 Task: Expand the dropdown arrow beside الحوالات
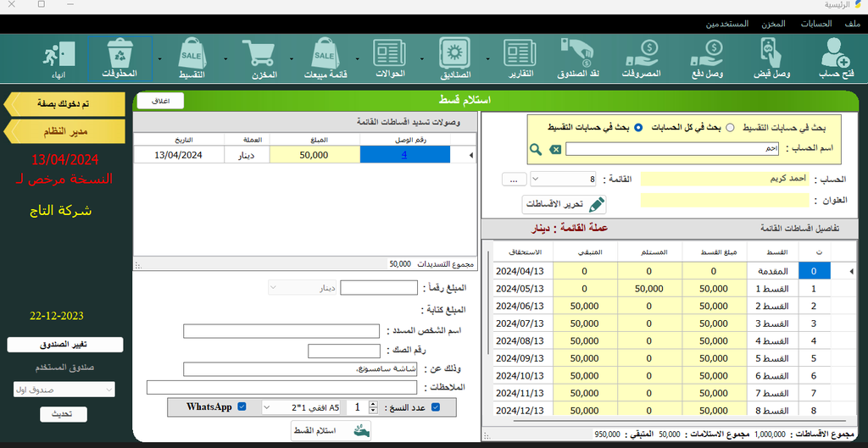pos(357,58)
